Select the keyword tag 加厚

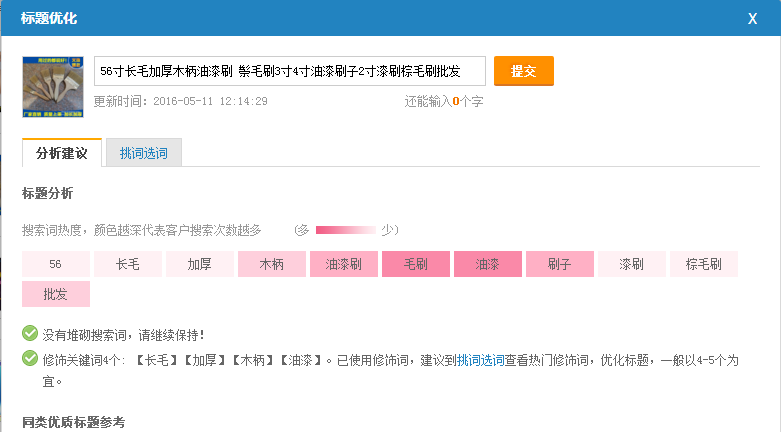coord(199,265)
